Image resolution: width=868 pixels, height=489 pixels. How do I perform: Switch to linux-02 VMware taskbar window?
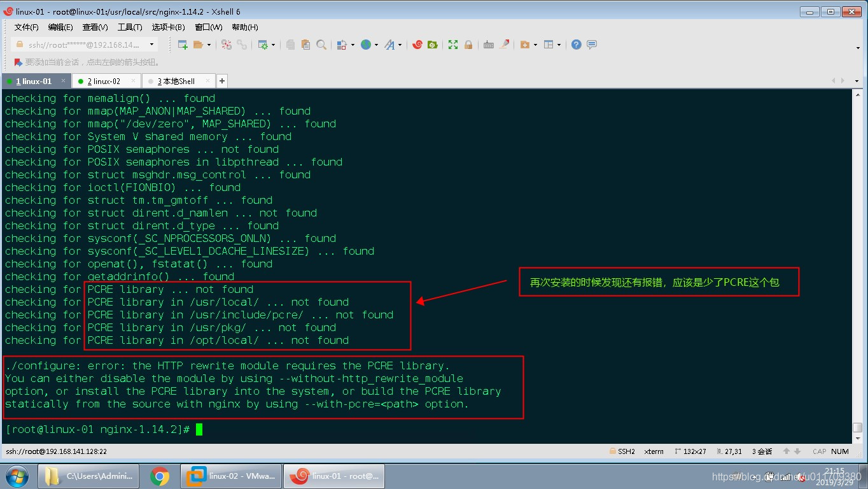click(231, 476)
